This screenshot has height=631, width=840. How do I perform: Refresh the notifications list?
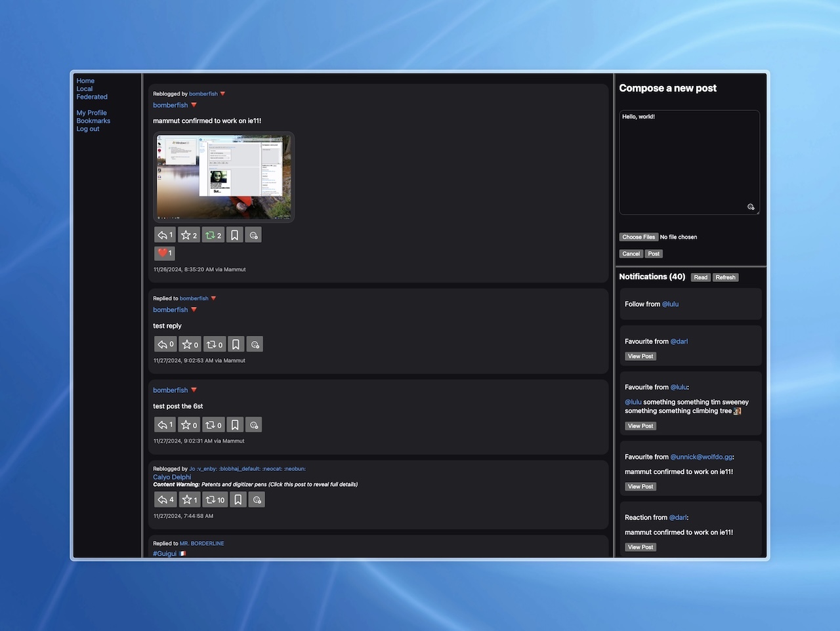[725, 277]
